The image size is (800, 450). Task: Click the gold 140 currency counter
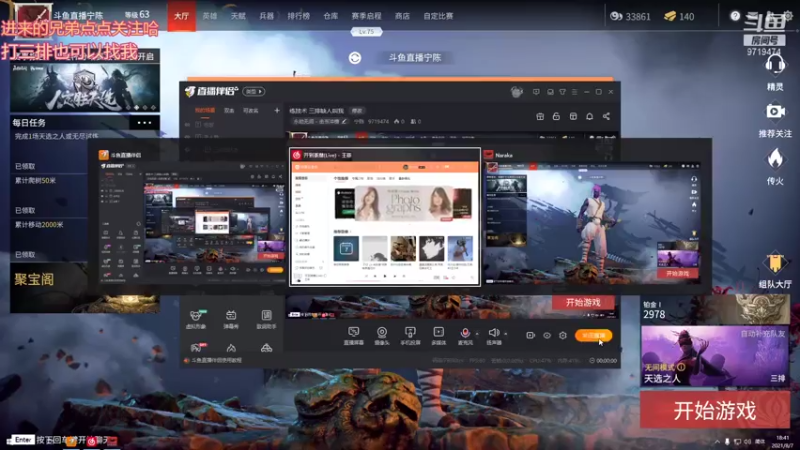[x=679, y=16]
